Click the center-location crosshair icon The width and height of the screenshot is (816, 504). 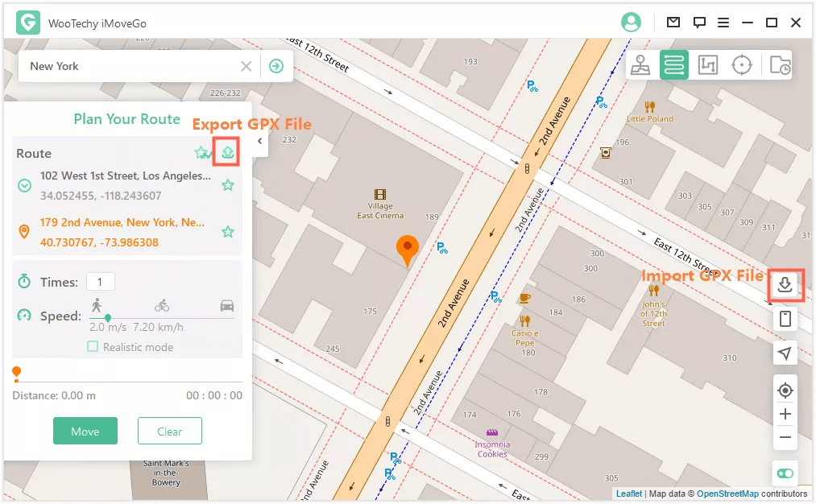(785, 390)
